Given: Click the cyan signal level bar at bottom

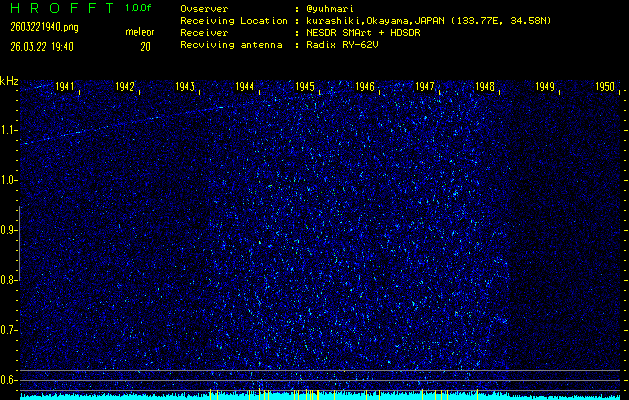Looking at the screenshot, I should [320, 396].
